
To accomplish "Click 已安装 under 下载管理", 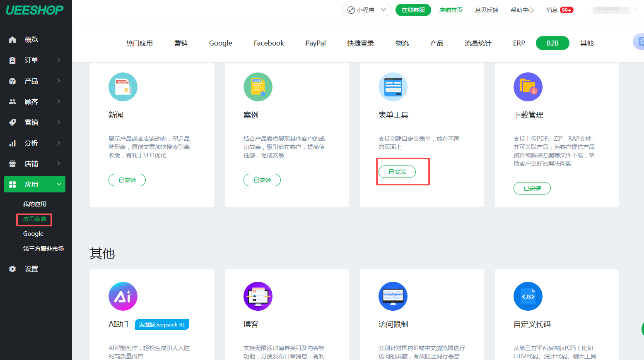I will 532,188.
